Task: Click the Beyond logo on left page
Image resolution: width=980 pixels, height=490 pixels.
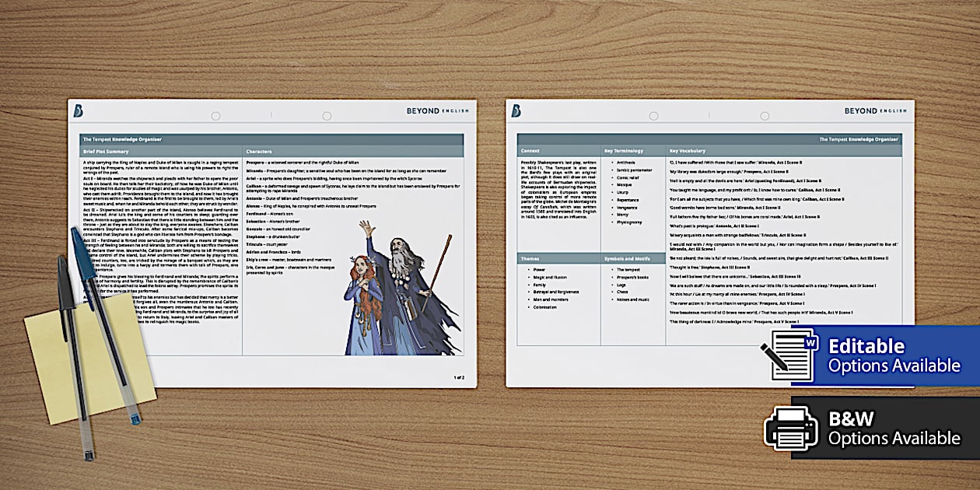Action: (79, 111)
